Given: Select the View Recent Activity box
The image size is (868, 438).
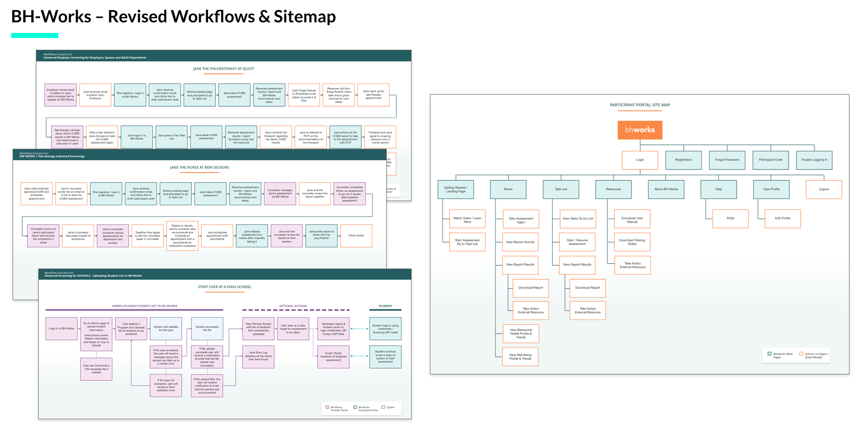Looking at the screenshot, I should tap(520, 242).
